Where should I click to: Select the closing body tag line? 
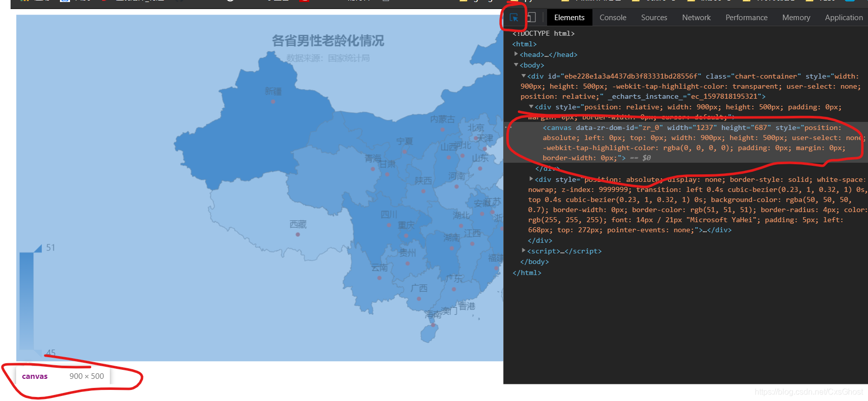tap(535, 261)
